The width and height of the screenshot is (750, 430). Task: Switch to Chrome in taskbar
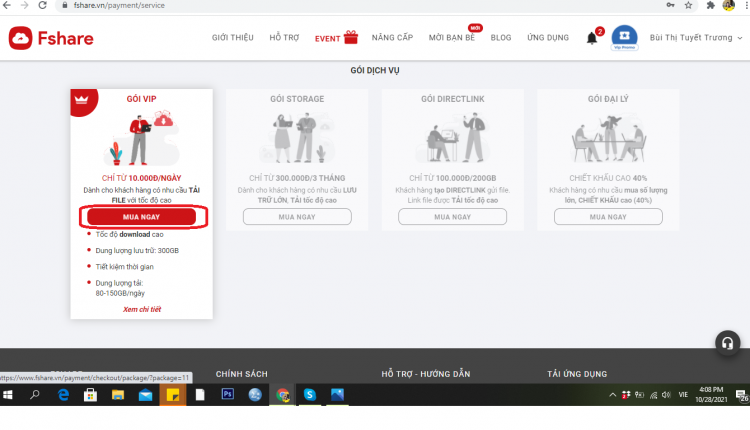(x=283, y=395)
